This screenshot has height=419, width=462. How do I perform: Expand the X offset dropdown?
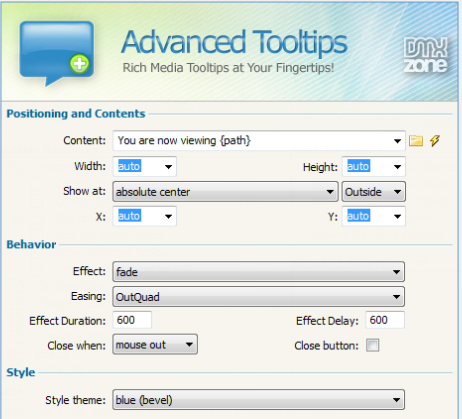click(x=168, y=216)
